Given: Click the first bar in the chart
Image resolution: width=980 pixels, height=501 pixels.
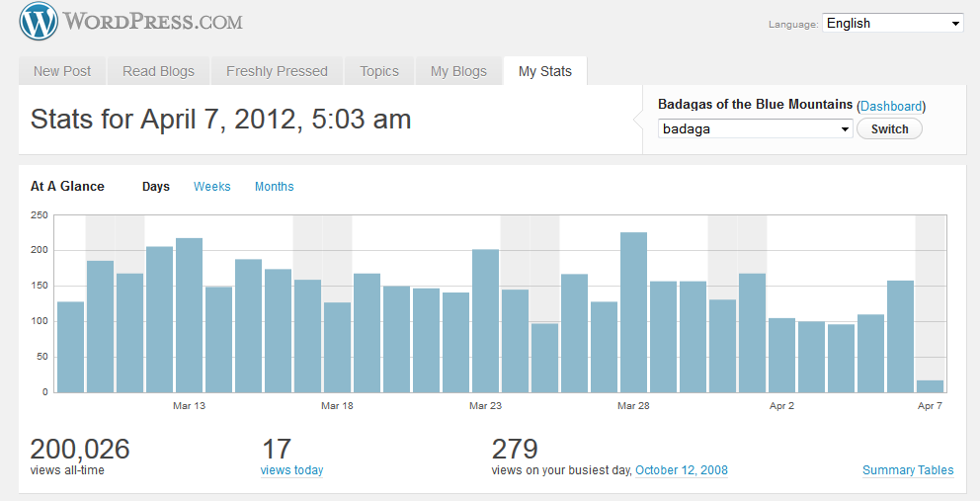Looking at the screenshot, I should point(70,346).
